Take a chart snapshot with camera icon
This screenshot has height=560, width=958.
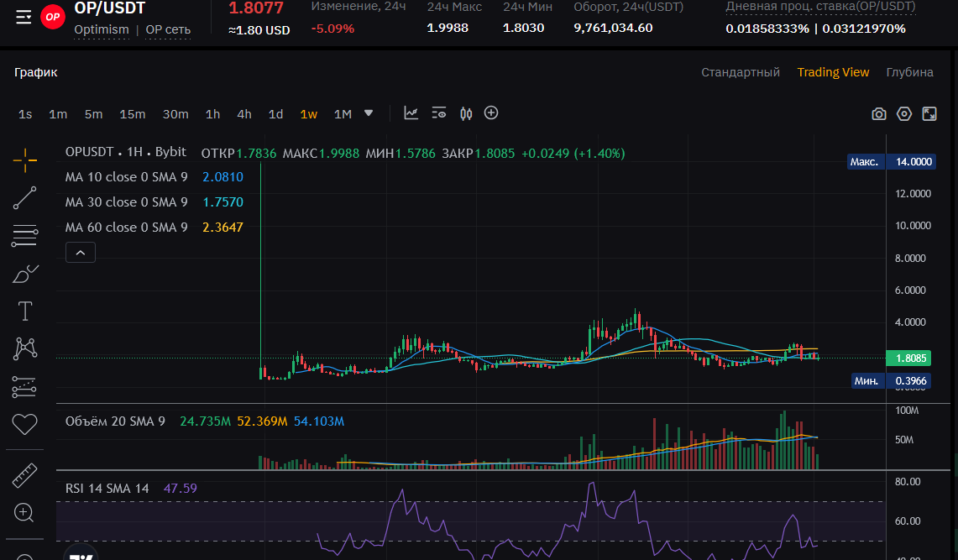pyautogui.click(x=879, y=114)
